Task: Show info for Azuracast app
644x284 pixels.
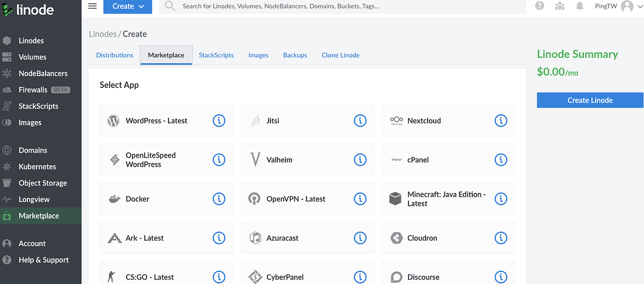Action: click(x=360, y=238)
